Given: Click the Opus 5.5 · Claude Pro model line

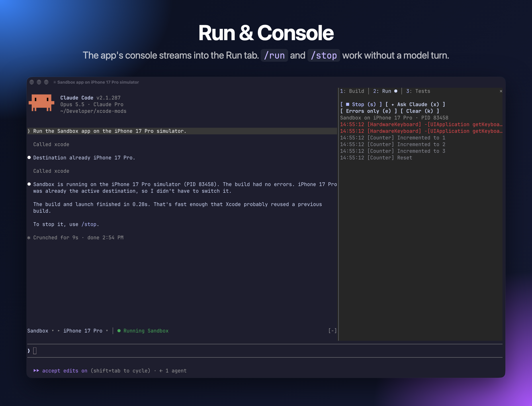Looking at the screenshot, I should click(x=92, y=104).
